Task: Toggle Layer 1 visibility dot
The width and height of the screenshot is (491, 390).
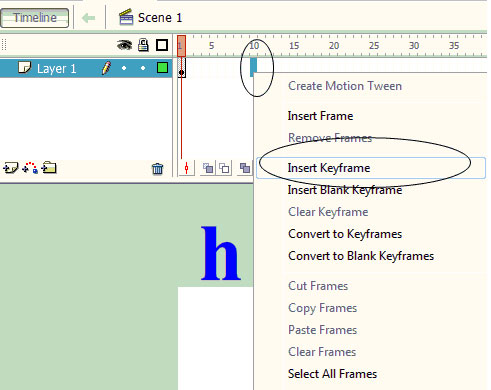Action: (x=124, y=68)
